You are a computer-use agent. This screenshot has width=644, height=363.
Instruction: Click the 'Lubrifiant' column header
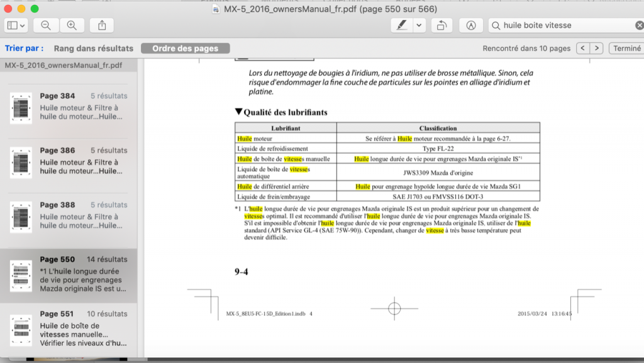[286, 128]
